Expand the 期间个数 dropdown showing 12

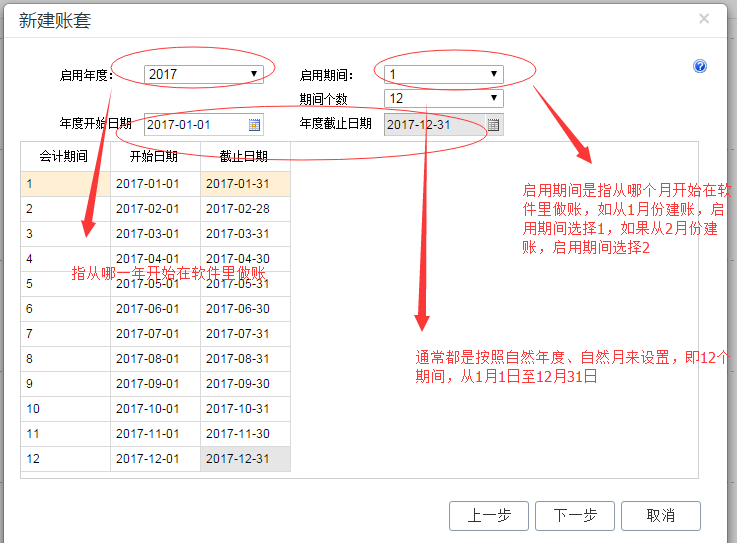(444, 98)
